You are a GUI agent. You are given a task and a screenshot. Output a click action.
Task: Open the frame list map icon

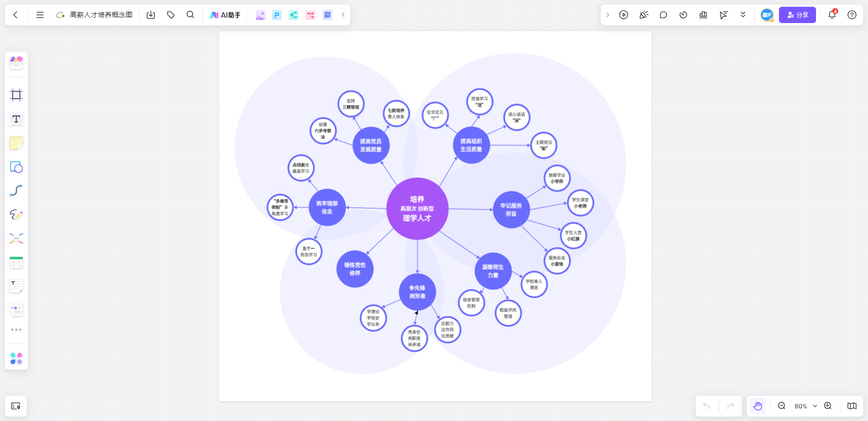16,406
